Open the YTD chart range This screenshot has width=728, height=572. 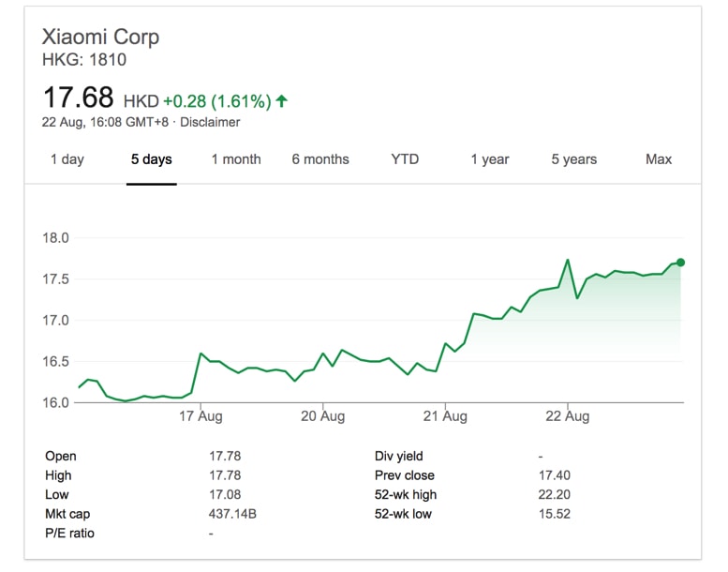coord(405,159)
